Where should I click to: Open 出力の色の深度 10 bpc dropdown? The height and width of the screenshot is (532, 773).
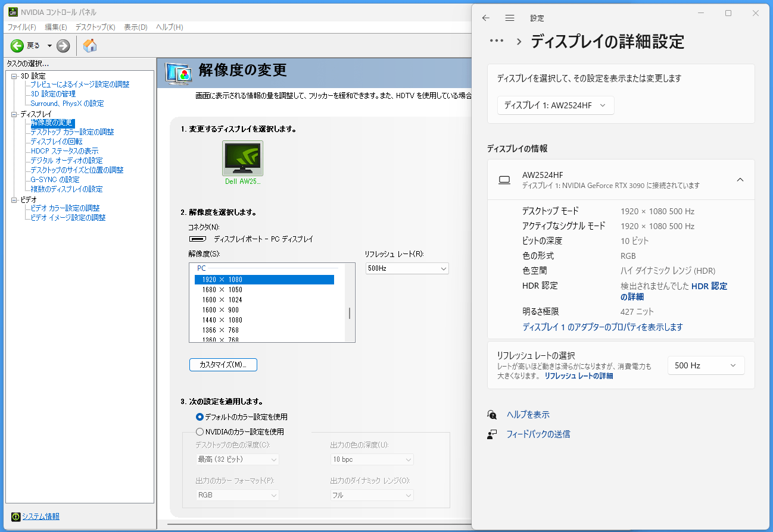[372, 459]
